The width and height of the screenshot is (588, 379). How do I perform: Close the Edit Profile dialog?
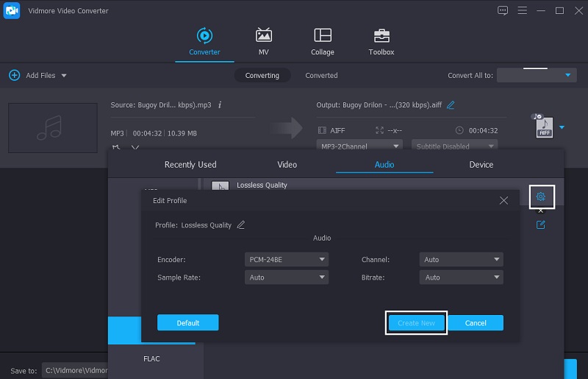tap(503, 200)
